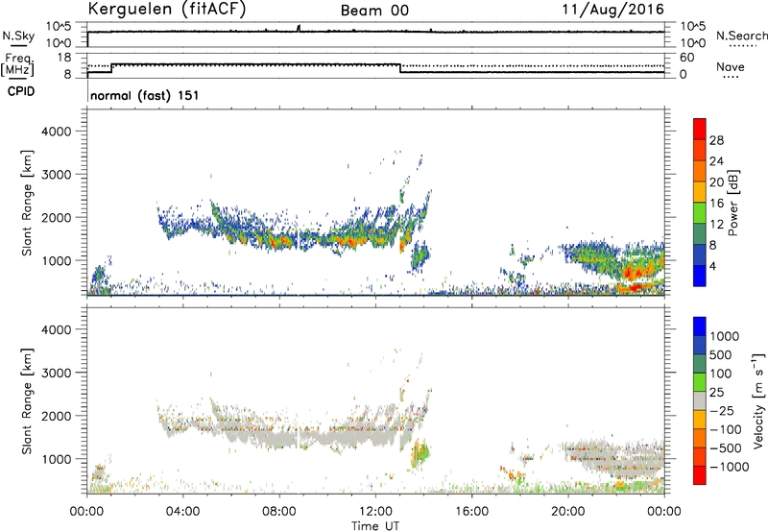Click the light green 12–16 dB Power colorbar segment
The width and height of the screenshot is (768, 532).
pyautogui.click(x=700, y=212)
